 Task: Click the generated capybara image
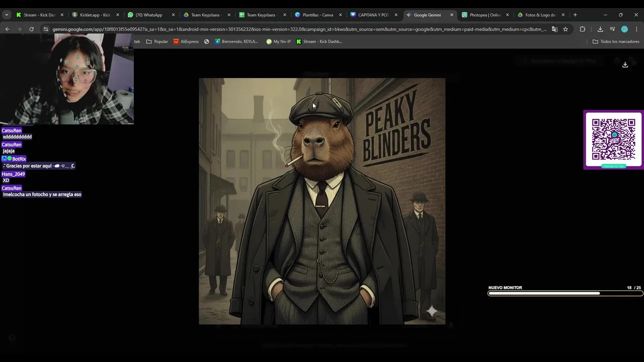tap(322, 201)
